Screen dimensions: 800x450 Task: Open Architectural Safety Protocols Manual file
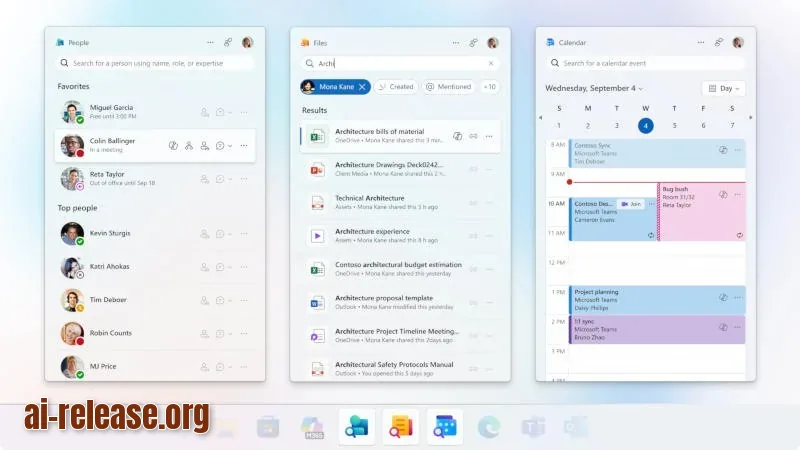(401, 368)
